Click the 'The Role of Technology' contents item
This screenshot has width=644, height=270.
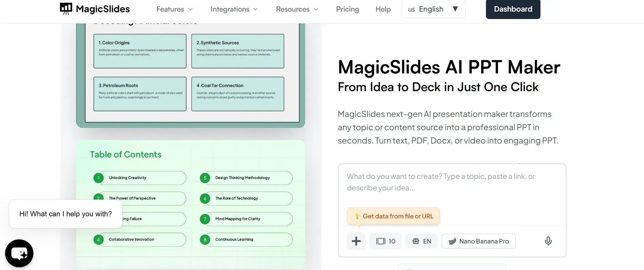tap(246, 198)
